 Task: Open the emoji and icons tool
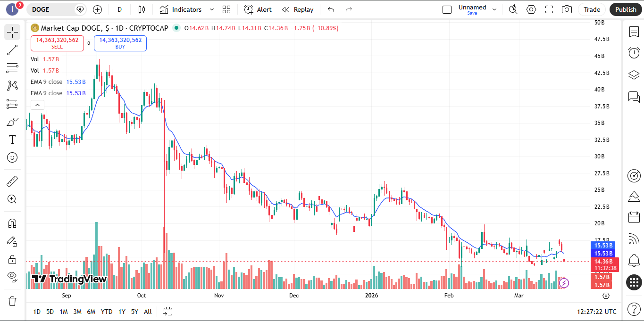pos(12,157)
